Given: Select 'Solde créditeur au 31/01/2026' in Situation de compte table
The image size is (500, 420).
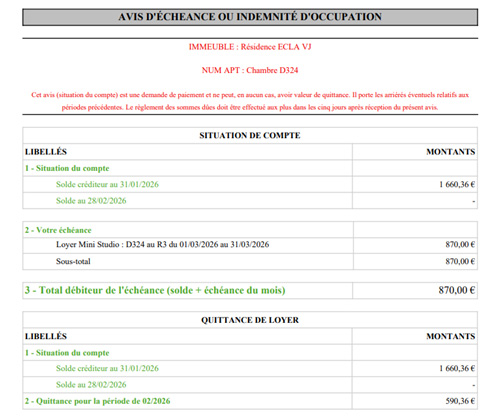Looking at the screenshot, I should pos(107,184).
